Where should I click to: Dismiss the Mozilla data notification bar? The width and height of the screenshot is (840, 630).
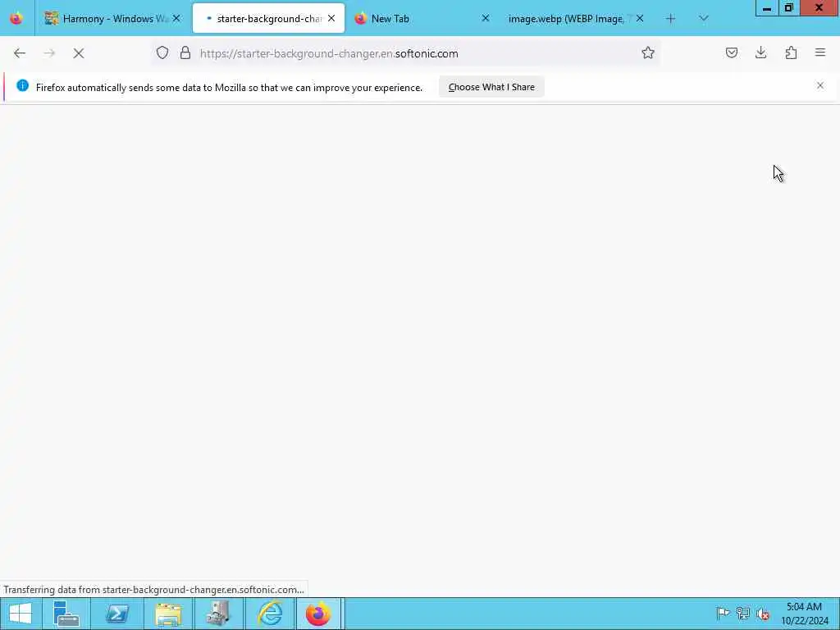[820, 85]
